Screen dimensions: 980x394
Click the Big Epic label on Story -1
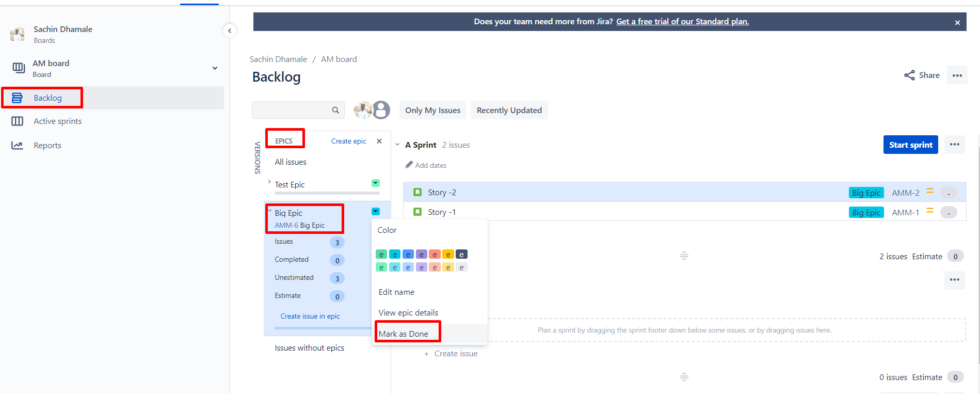(866, 212)
